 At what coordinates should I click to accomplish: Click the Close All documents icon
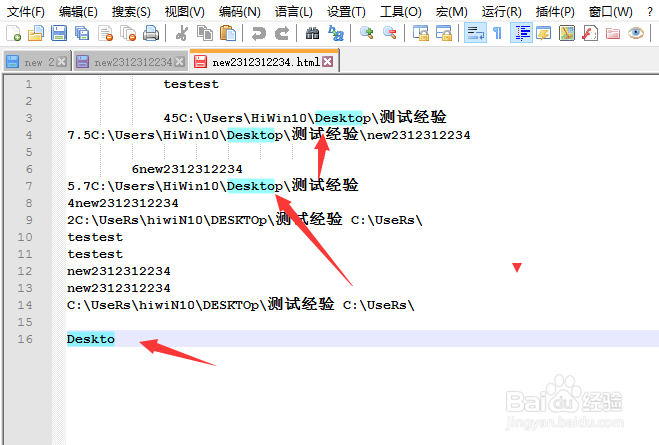128,33
